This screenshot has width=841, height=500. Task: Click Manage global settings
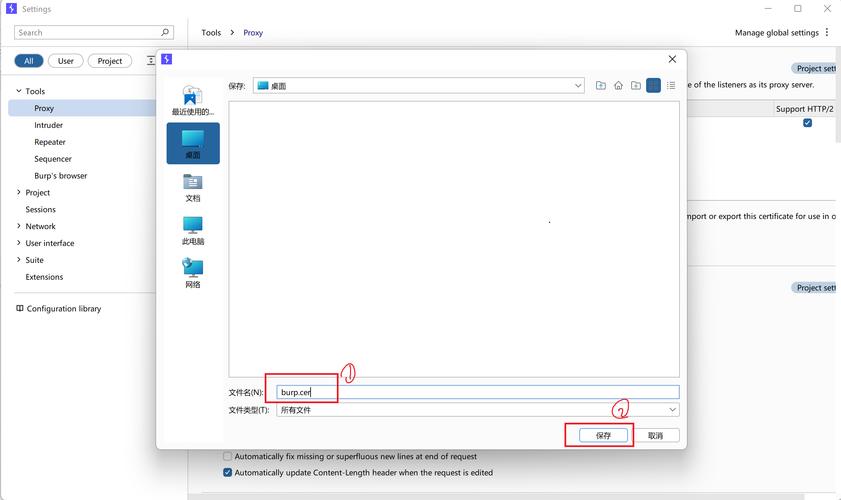tap(777, 33)
